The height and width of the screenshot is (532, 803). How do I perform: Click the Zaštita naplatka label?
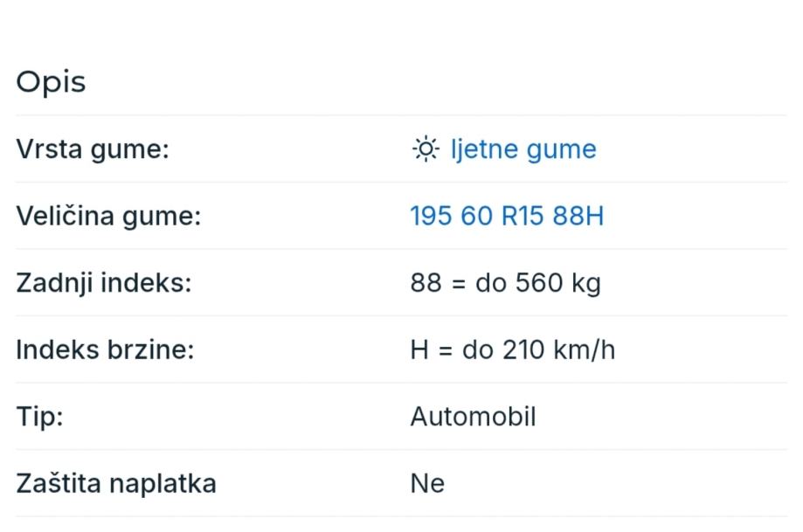[116, 483]
